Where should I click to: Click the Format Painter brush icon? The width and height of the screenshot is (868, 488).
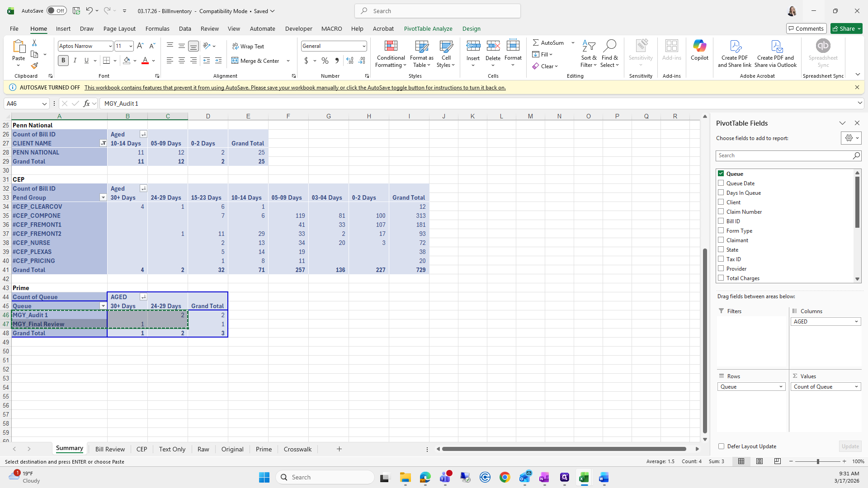pyautogui.click(x=34, y=66)
